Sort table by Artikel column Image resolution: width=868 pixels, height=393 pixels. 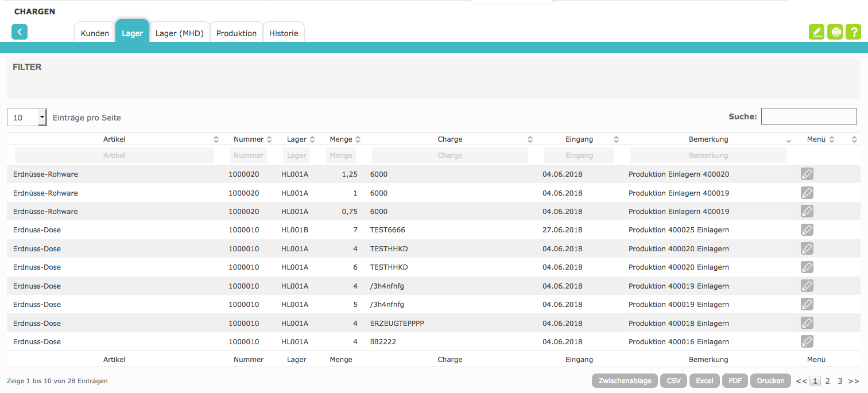114,139
